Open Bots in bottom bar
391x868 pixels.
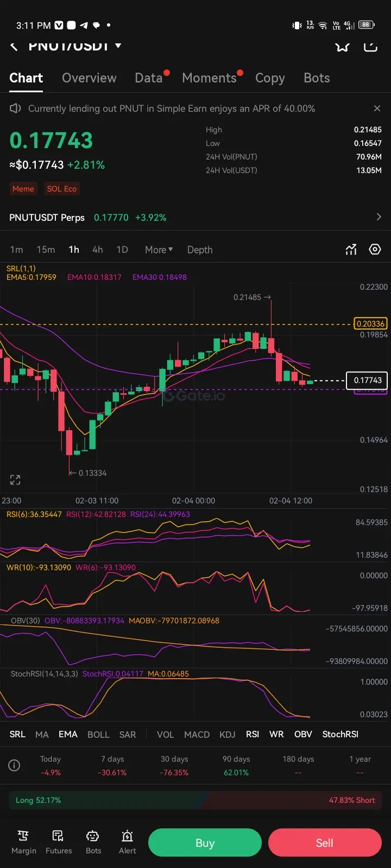(93, 843)
